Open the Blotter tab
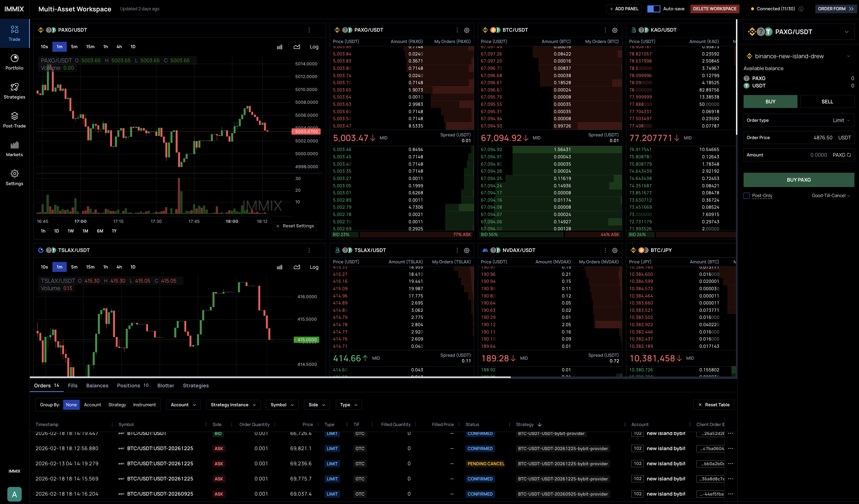This screenshot has height=504, width=859. click(x=166, y=385)
